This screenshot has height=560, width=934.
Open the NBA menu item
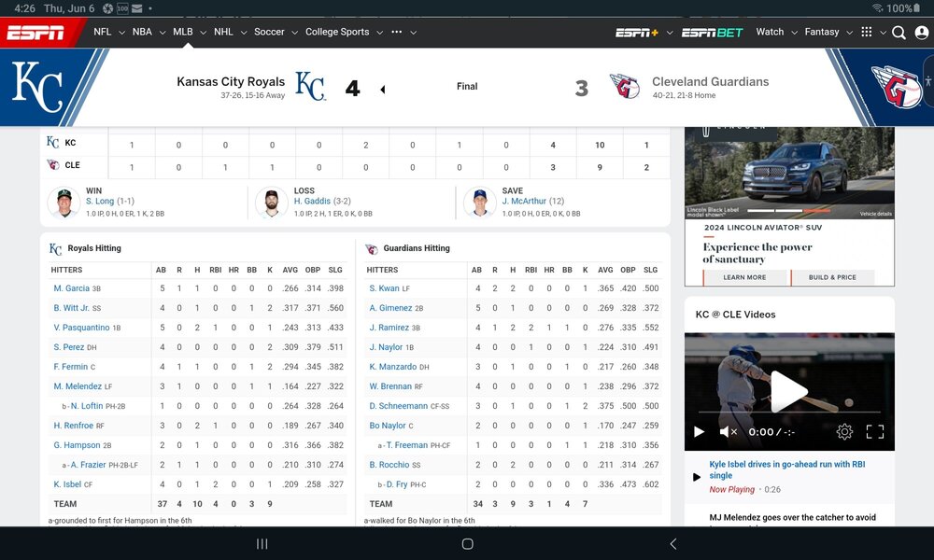click(x=142, y=32)
